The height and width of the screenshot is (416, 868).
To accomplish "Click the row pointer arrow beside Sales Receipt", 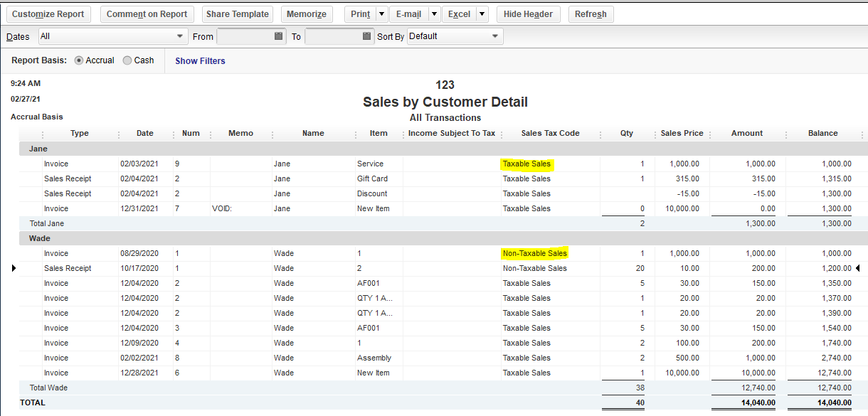I will 13,268.
